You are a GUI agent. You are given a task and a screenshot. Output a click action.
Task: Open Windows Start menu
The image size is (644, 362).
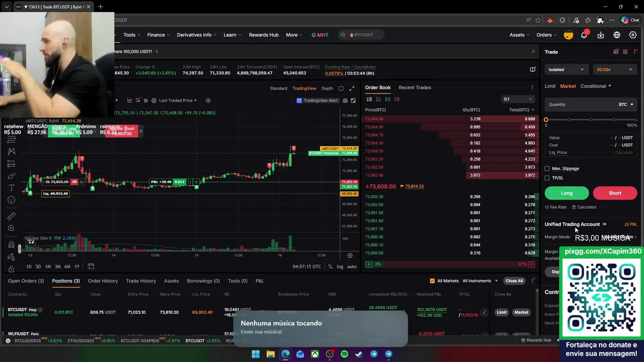pos(256,354)
